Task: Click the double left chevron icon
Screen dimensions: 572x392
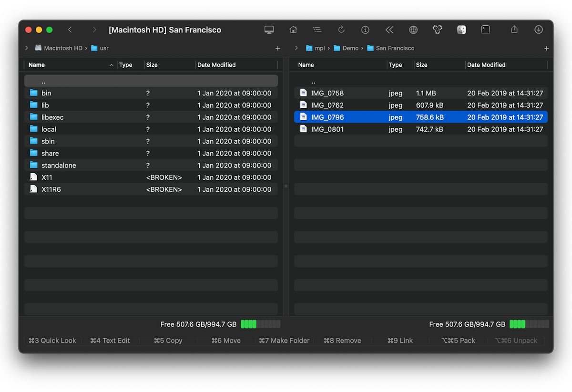Action: pos(389,30)
